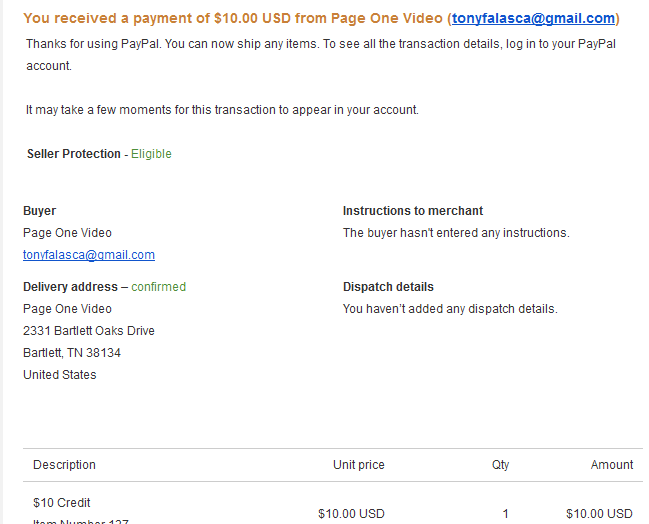Click the Unit price column header
649x524 pixels.
click(359, 465)
